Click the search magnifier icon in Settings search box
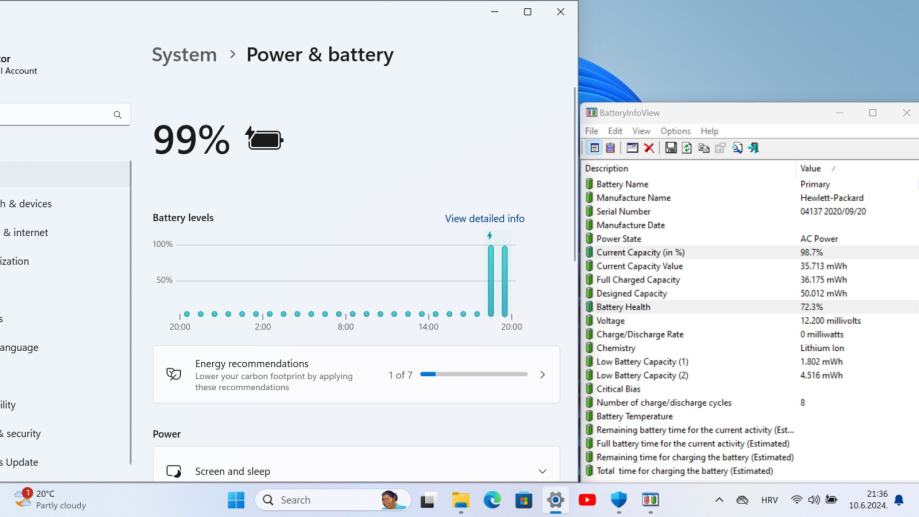The width and height of the screenshot is (919, 517). coord(117,115)
